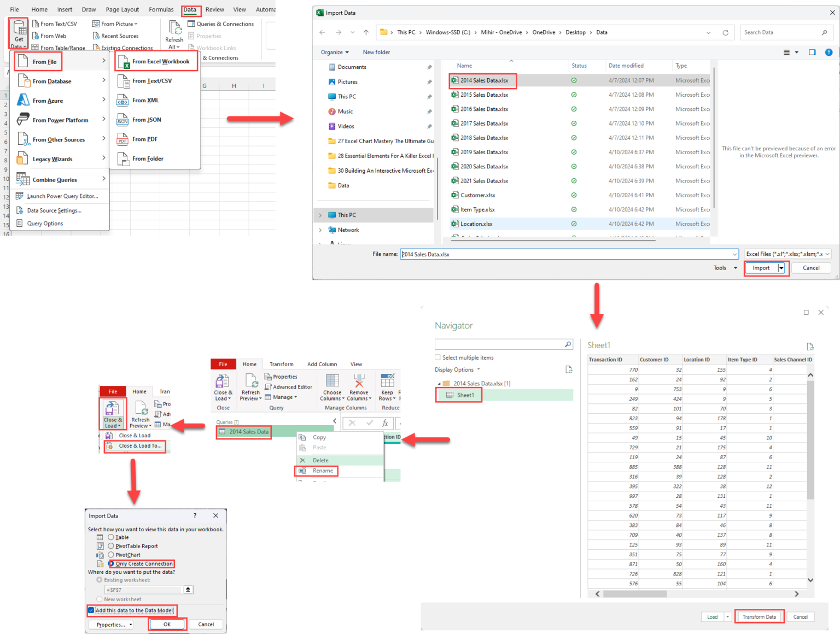840x634 pixels.
Task: Switch to the Transform tab
Action: tap(281, 364)
